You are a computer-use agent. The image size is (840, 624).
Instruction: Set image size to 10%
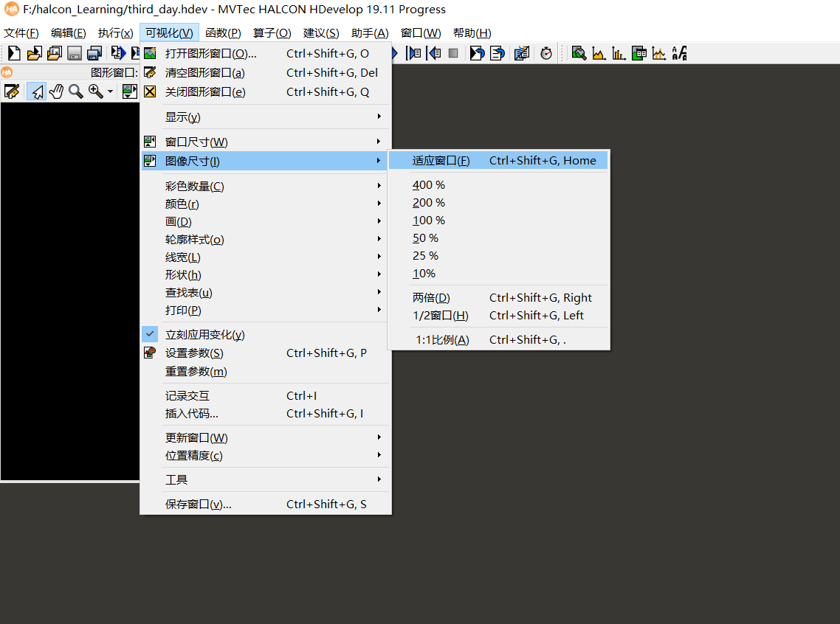(498, 273)
